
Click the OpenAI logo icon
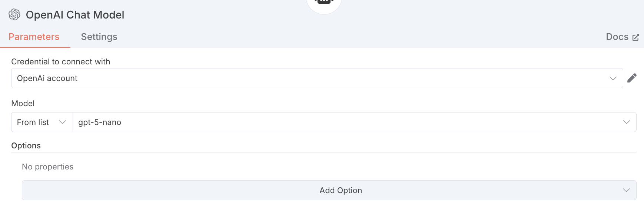[x=14, y=14]
